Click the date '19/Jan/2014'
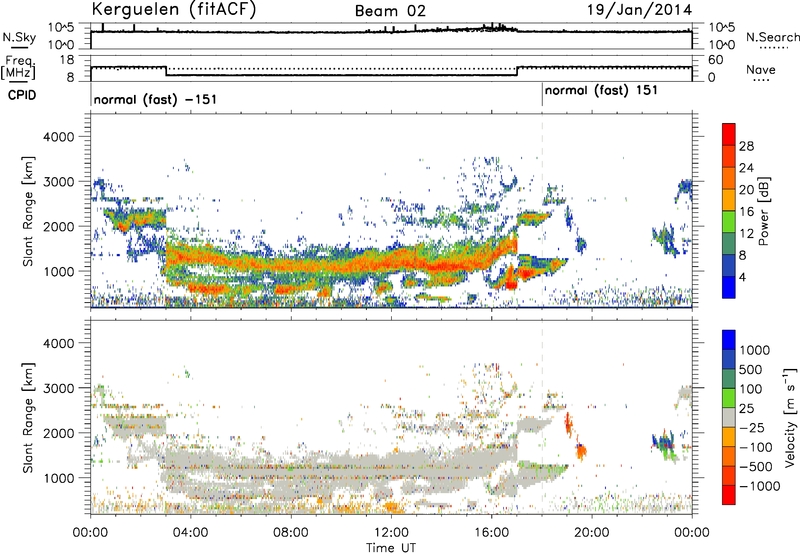Screen dimensions: 800x554 click(639, 10)
